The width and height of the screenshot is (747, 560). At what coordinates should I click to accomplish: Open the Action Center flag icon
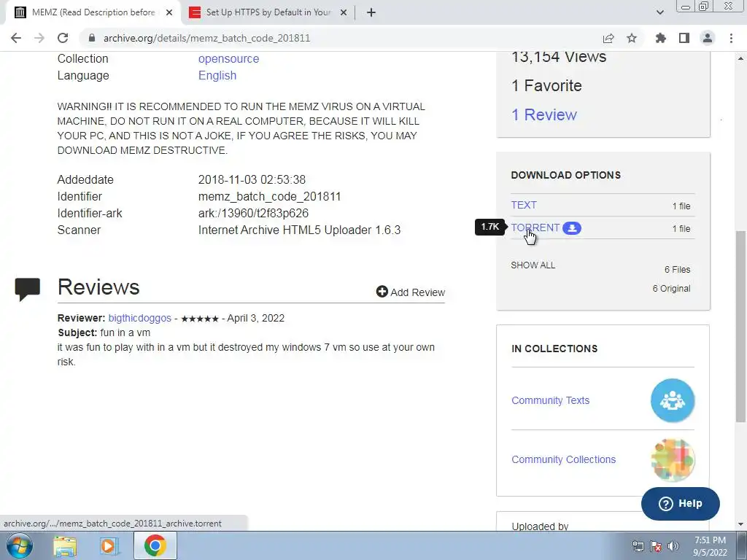tap(656, 546)
